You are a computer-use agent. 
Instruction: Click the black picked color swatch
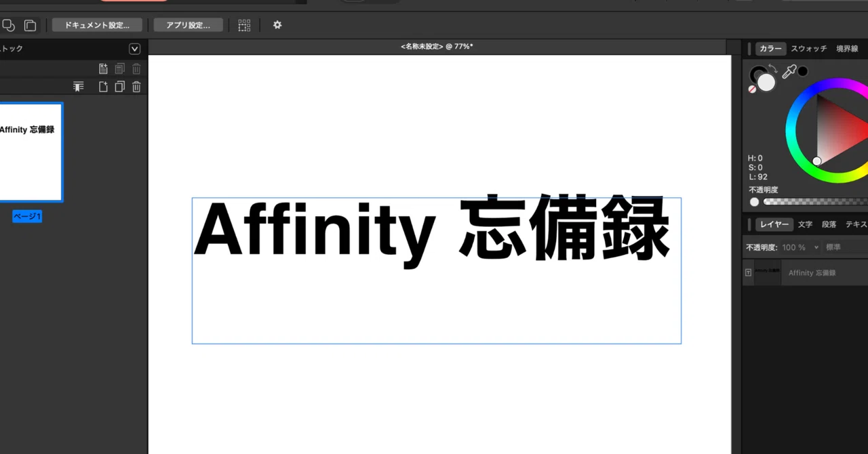(x=803, y=71)
